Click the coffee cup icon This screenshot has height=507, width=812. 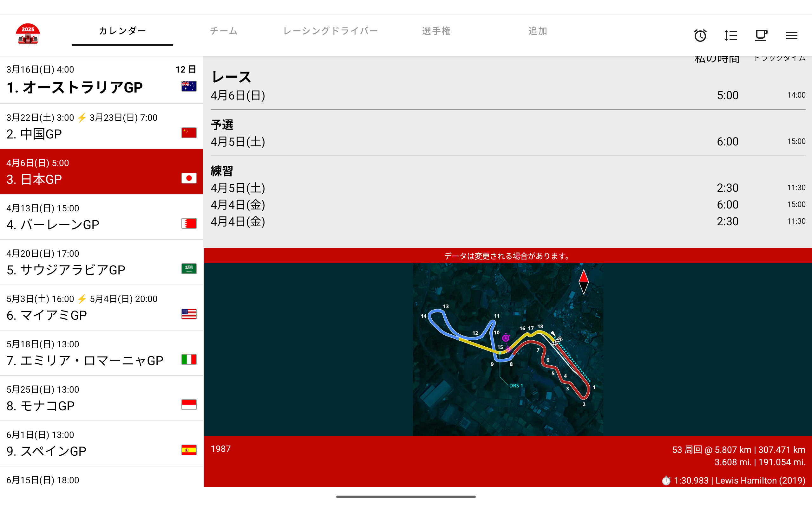click(761, 35)
